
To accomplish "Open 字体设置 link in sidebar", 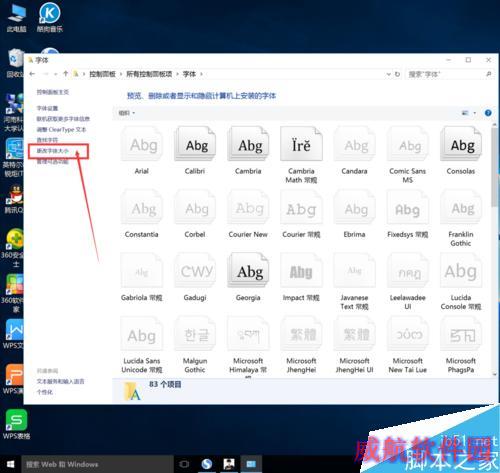I will tap(47, 108).
